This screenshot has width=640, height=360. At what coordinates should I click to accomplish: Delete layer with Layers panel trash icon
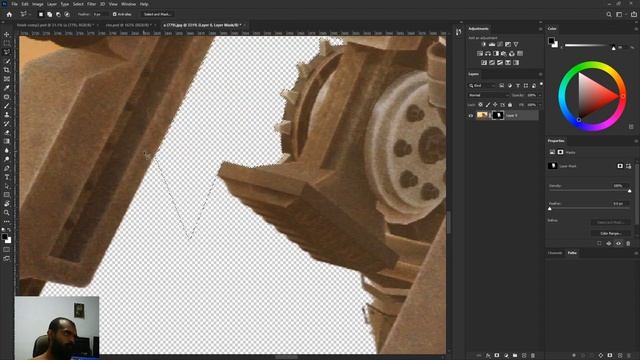point(533,356)
